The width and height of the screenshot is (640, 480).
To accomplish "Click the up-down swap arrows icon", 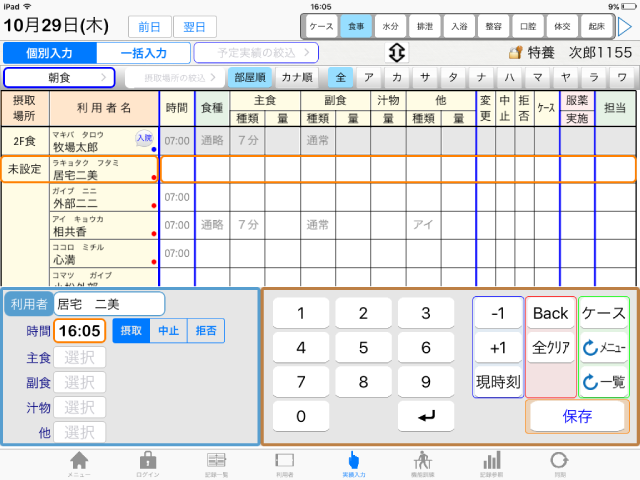I will pyautogui.click(x=396, y=52).
